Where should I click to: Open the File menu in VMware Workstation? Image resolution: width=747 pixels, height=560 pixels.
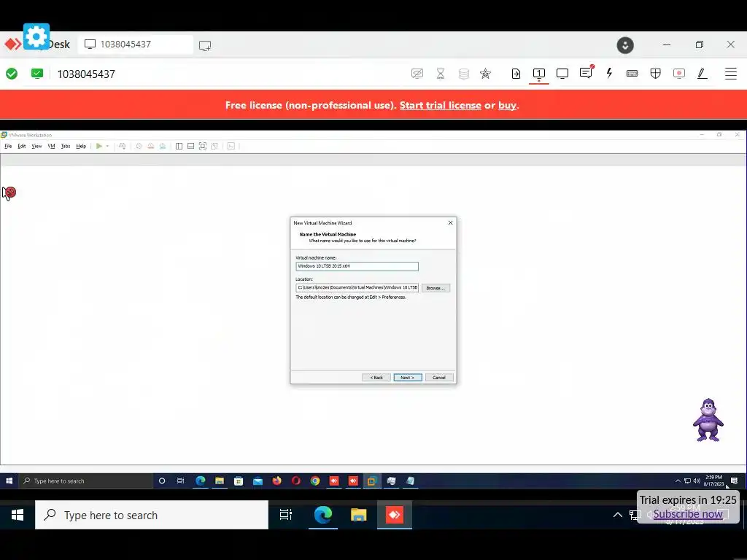coord(8,146)
